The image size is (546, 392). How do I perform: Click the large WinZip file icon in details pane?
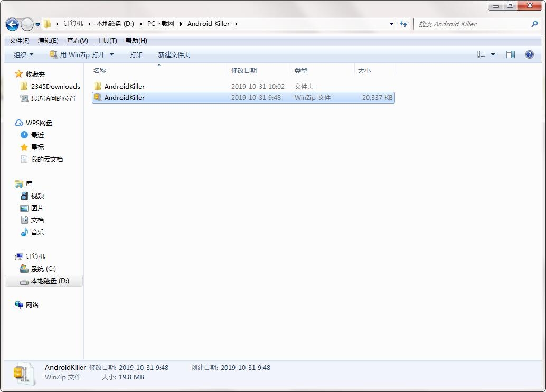(24, 374)
